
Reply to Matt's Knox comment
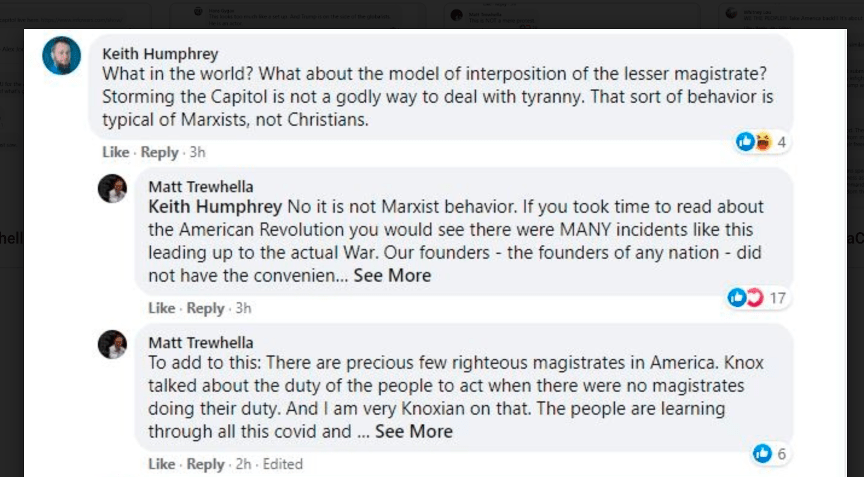point(205,464)
